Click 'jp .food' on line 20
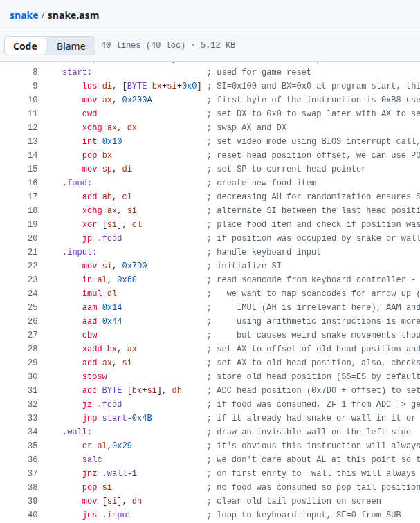The image size is (420, 523). pos(102,238)
